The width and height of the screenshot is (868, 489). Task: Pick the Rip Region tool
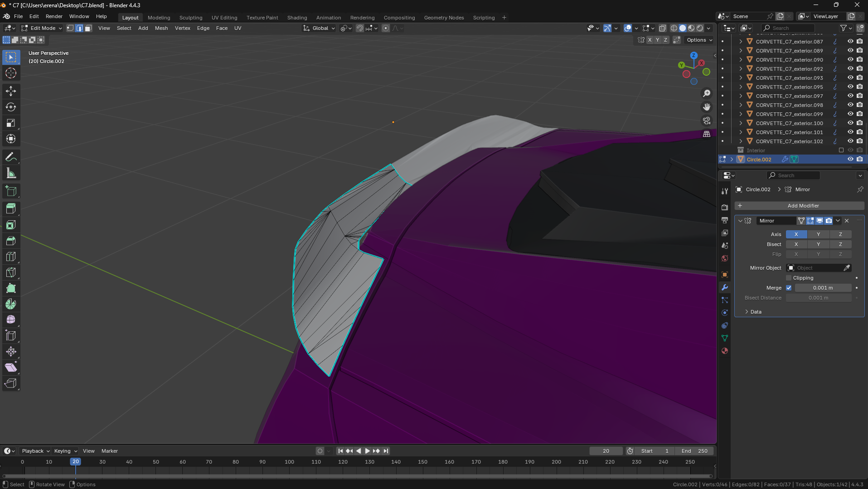[x=11, y=383]
